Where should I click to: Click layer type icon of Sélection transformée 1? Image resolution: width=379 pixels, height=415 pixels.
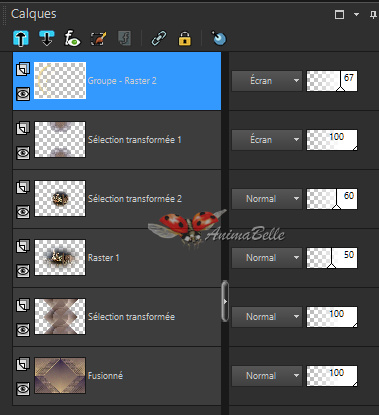[x=23, y=128]
